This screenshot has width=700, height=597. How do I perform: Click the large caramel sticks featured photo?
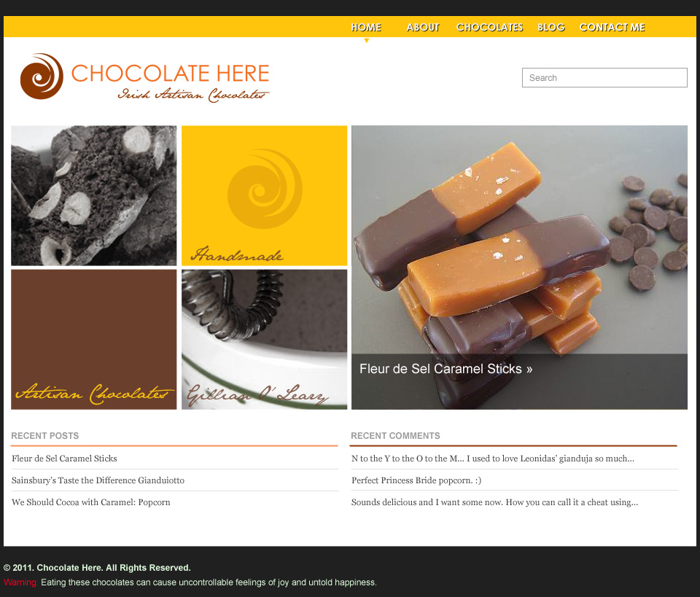coord(519,240)
